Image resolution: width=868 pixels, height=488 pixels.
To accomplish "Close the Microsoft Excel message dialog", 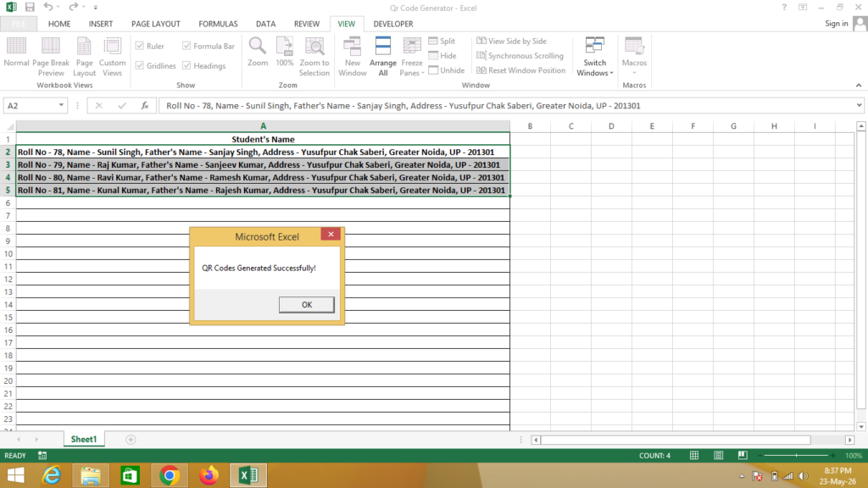I will (x=331, y=234).
